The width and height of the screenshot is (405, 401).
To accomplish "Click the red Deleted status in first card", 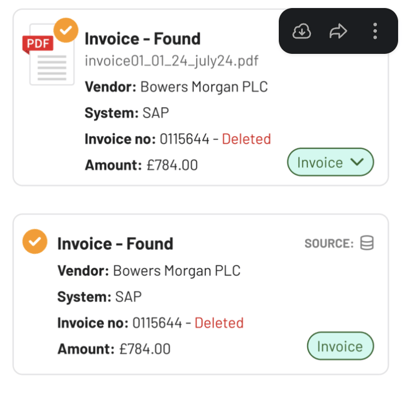I will pos(246,139).
